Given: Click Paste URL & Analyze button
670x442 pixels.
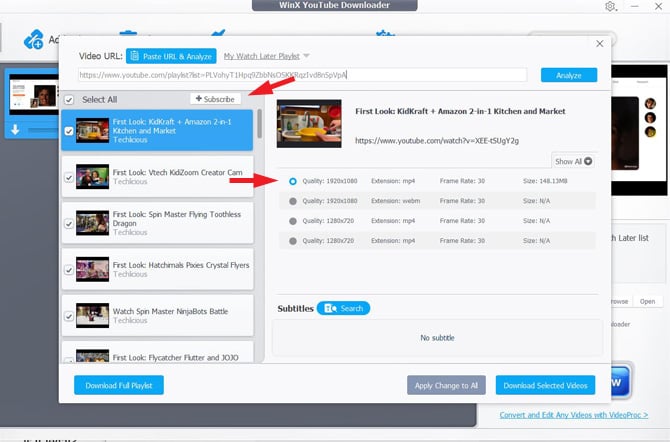Looking at the screenshot, I should click(171, 56).
